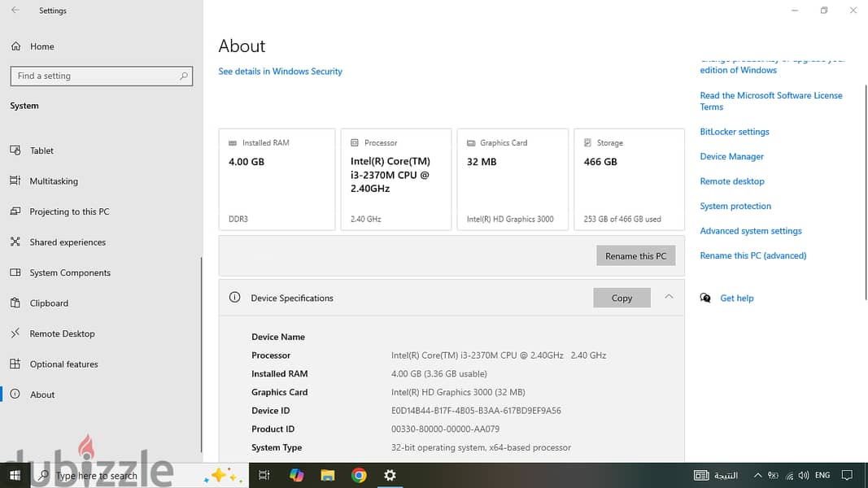Open Home in Settings sidebar
Image resolution: width=868 pixels, height=488 pixels.
click(42, 46)
